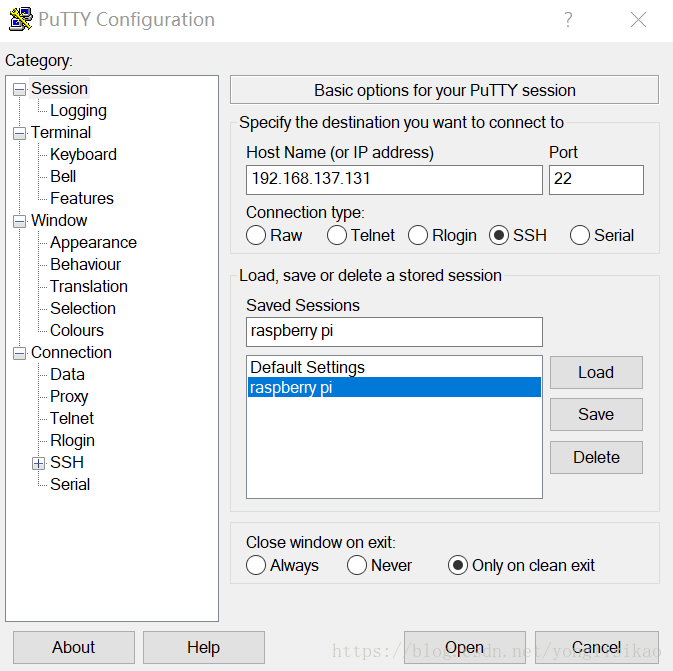Image resolution: width=673 pixels, height=671 pixels.
Task: Click the PuTTY icon in the title bar
Action: (x=21, y=19)
